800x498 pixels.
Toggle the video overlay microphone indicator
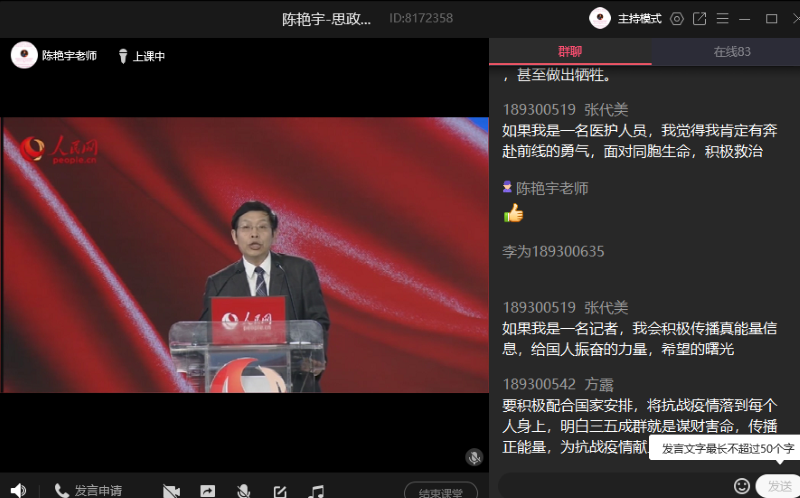tap(474, 457)
